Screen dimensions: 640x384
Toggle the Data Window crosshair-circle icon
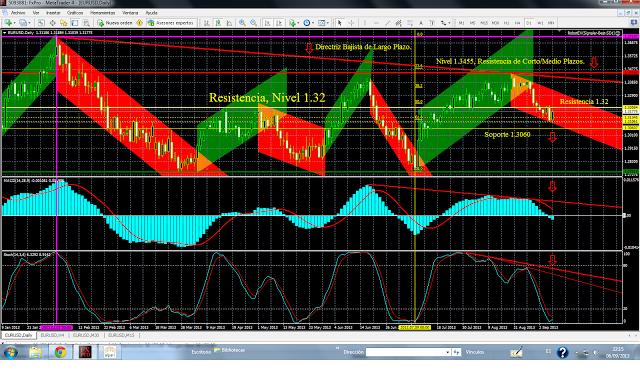53,23
